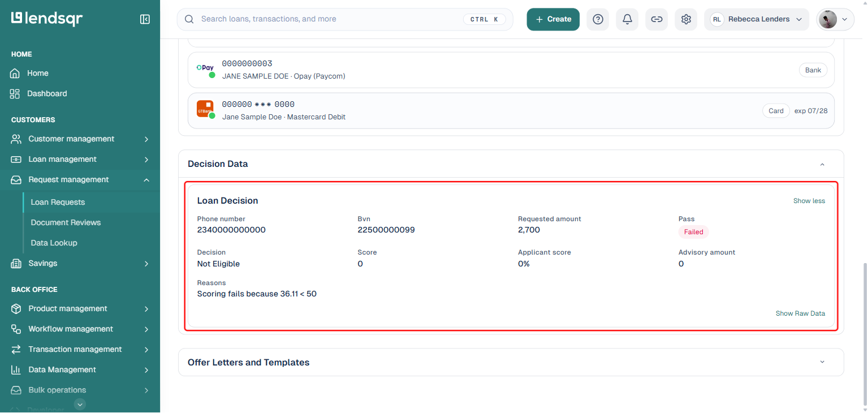The width and height of the screenshot is (868, 413).
Task: Open the user avatar menu
Action: [835, 19]
